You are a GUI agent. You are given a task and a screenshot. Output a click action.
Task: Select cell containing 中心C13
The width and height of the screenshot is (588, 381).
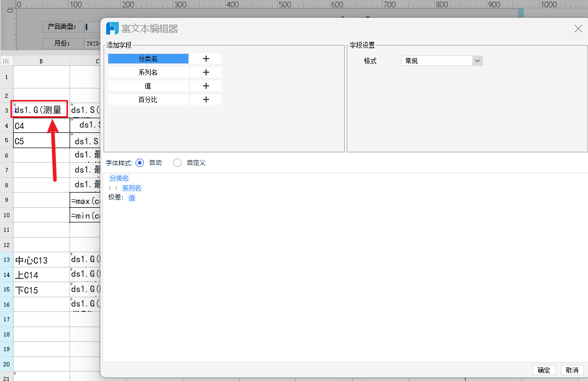(x=41, y=260)
